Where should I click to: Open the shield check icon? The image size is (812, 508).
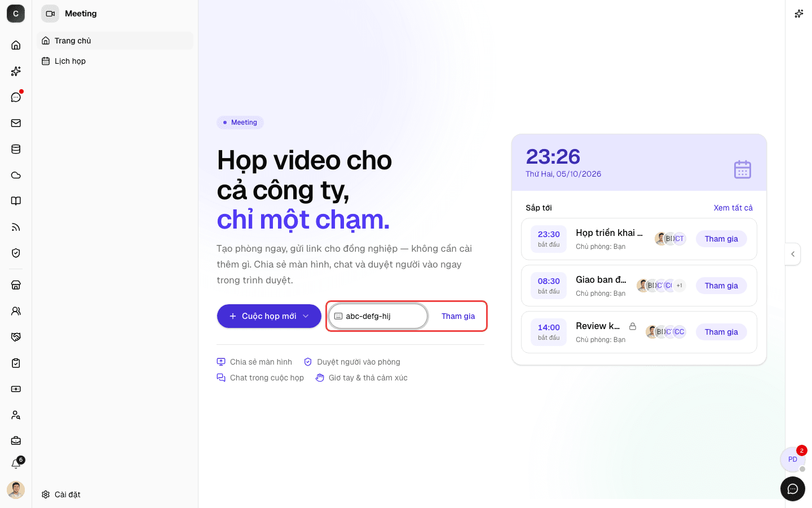(x=16, y=253)
